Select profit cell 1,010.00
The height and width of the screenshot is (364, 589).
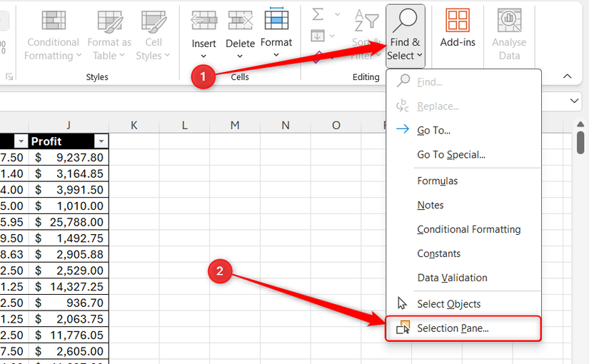(x=69, y=206)
